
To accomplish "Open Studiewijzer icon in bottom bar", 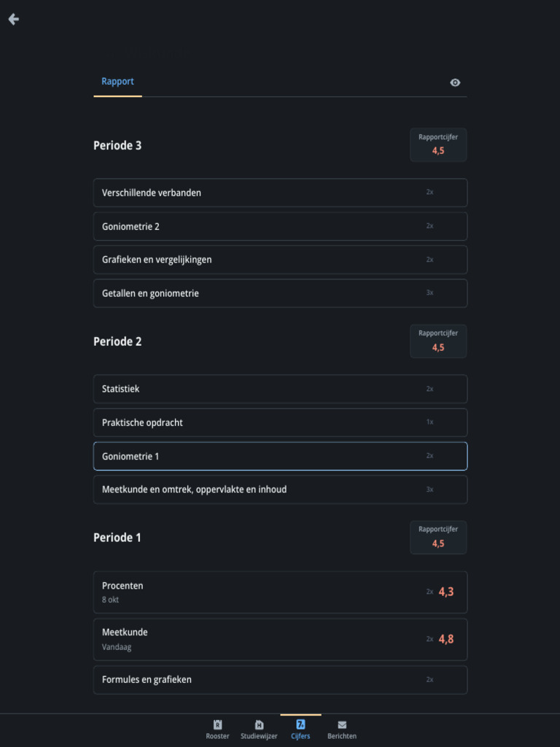I will (259, 724).
